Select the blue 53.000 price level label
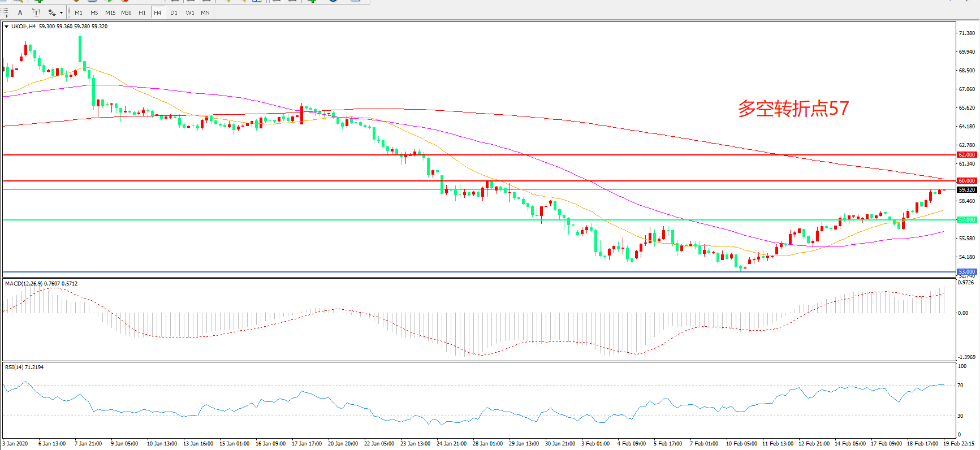This screenshot has width=980, height=450. tap(966, 271)
